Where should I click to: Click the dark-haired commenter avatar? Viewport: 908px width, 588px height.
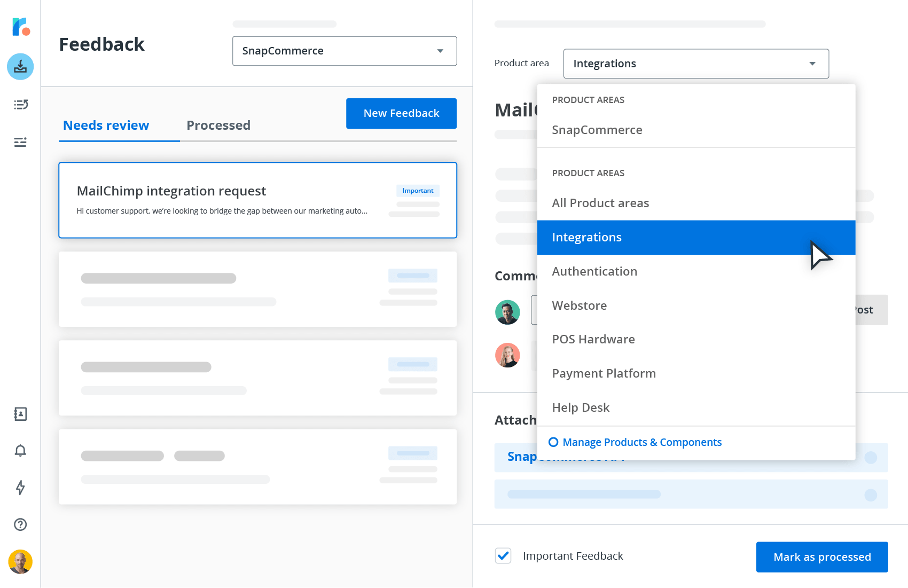507,312
